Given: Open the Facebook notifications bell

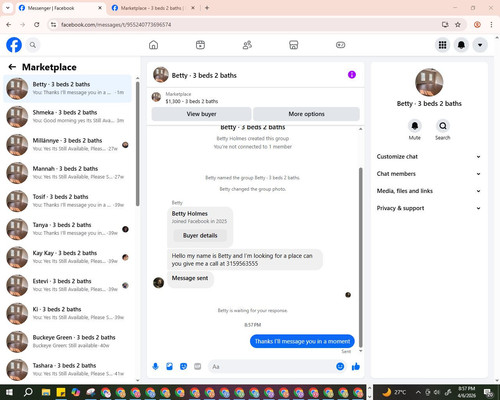Looking at the screenshot, I should point(461,45).
